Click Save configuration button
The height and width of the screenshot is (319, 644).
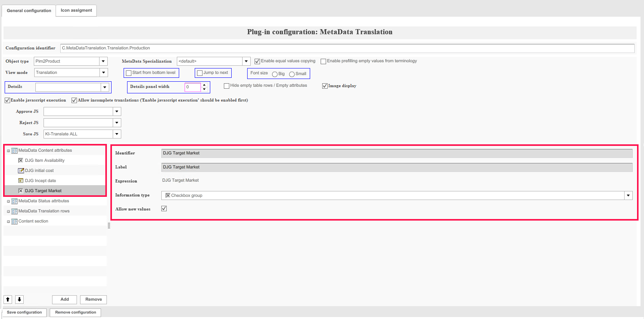[24, 312]
